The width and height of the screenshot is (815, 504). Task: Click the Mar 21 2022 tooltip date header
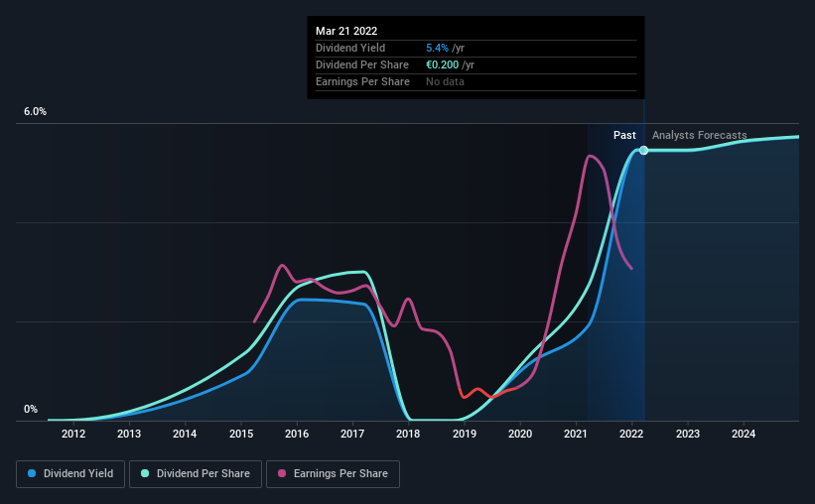click(346, 31)
